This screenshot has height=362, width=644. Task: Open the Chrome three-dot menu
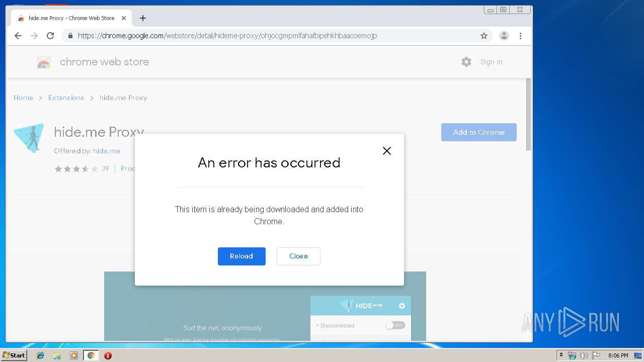520,36
